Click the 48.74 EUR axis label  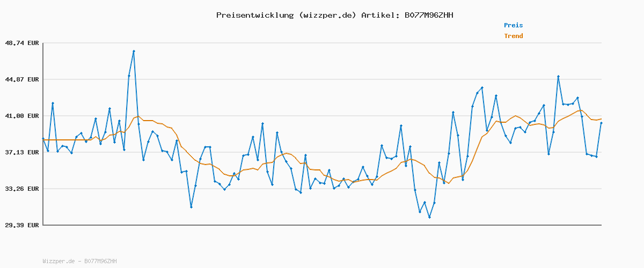[x=22, y=43]
